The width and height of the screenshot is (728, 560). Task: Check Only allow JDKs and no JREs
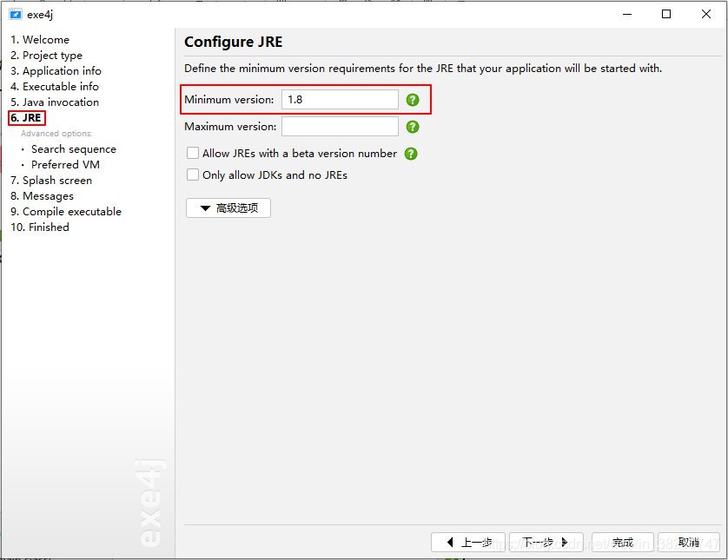click(x=193, y=175)
